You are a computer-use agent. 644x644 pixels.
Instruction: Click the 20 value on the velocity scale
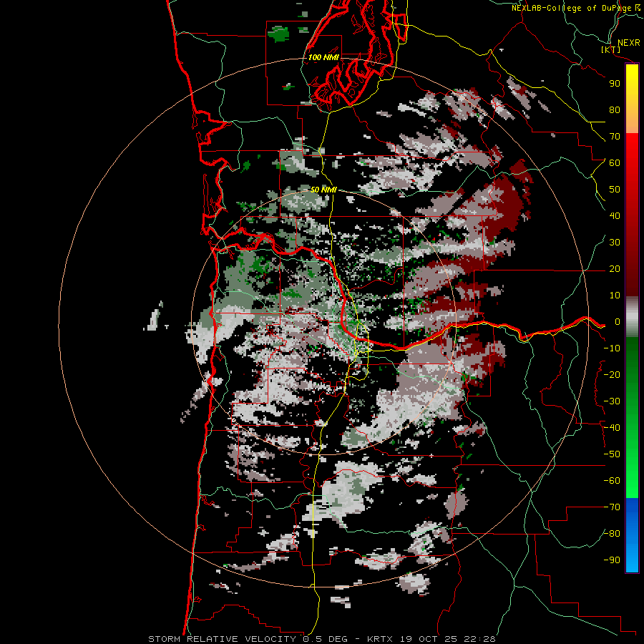615,268
